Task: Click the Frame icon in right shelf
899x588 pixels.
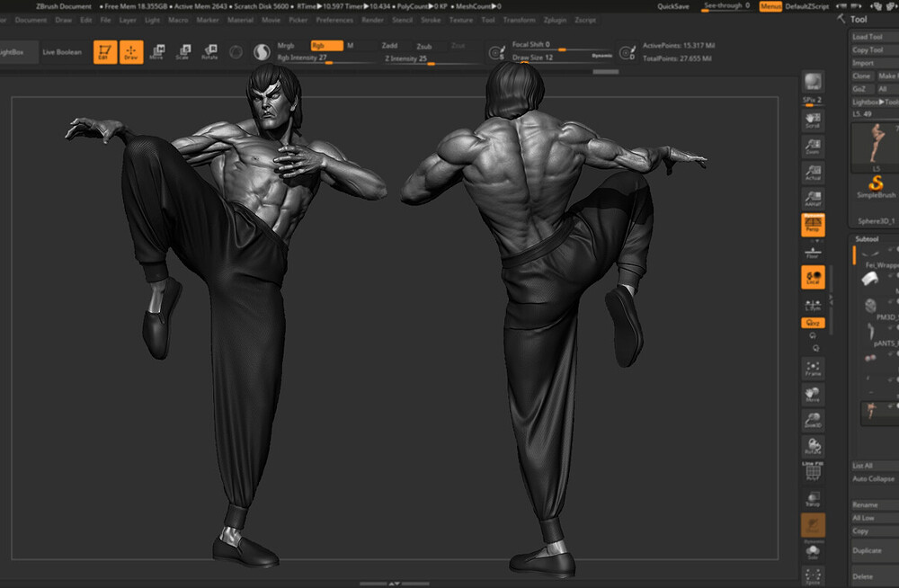Action: click(813, 369)
